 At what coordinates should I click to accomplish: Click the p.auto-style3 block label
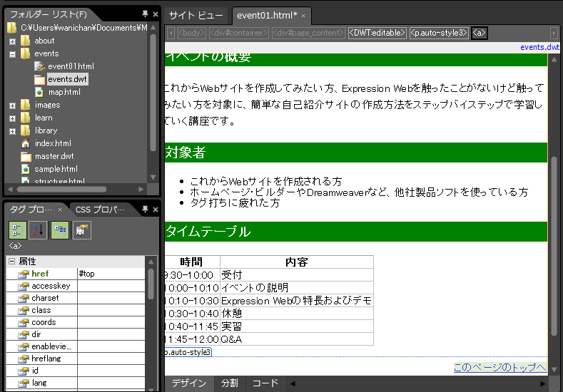(188, 353)
